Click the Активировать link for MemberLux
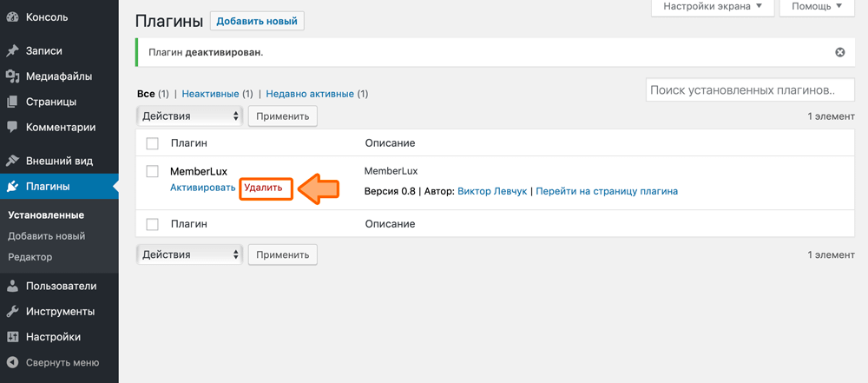Viewport: 868px width, 383px height. click(x=202, y=188)
